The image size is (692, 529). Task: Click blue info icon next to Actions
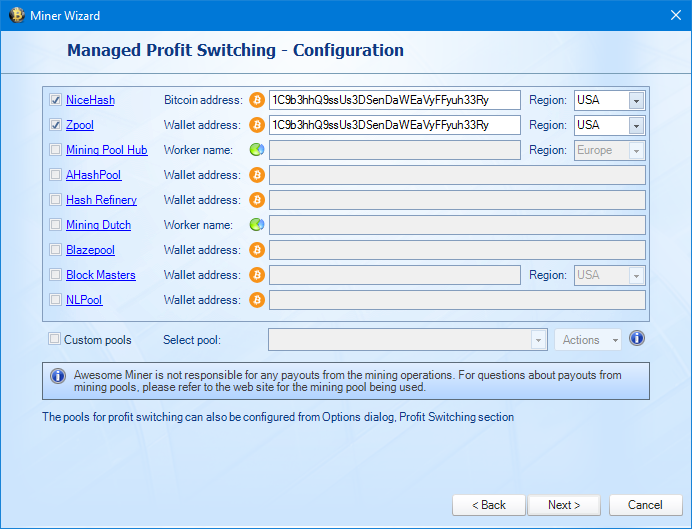pos(637,339)
